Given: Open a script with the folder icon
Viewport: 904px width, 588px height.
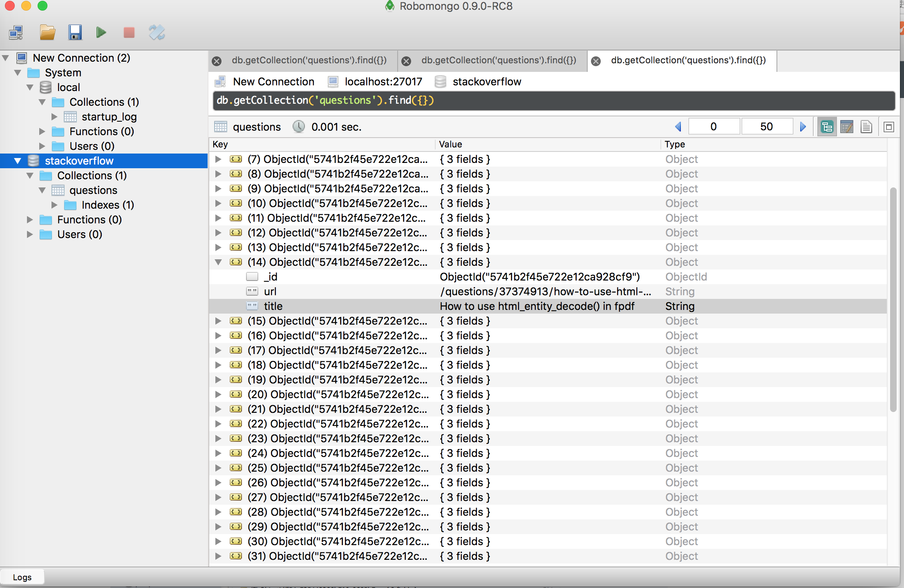Looking at the screenshot, I should tap(47, 33).
